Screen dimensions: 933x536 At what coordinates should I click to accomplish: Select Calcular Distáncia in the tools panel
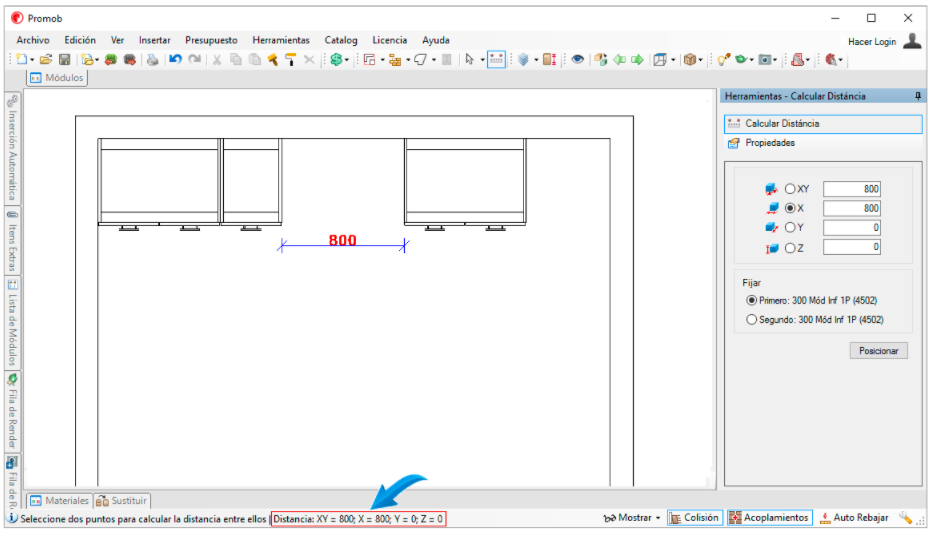(823, 124)
